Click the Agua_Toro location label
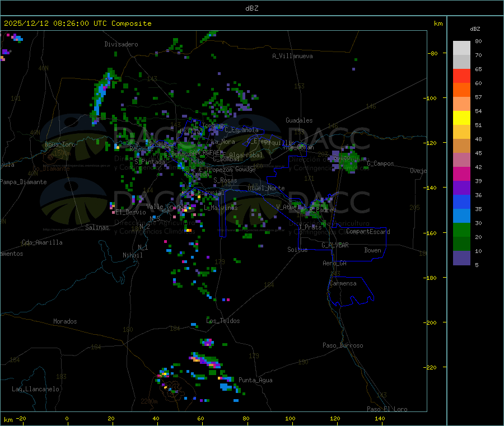The image size is (504, 426). (x=60, y=144)
